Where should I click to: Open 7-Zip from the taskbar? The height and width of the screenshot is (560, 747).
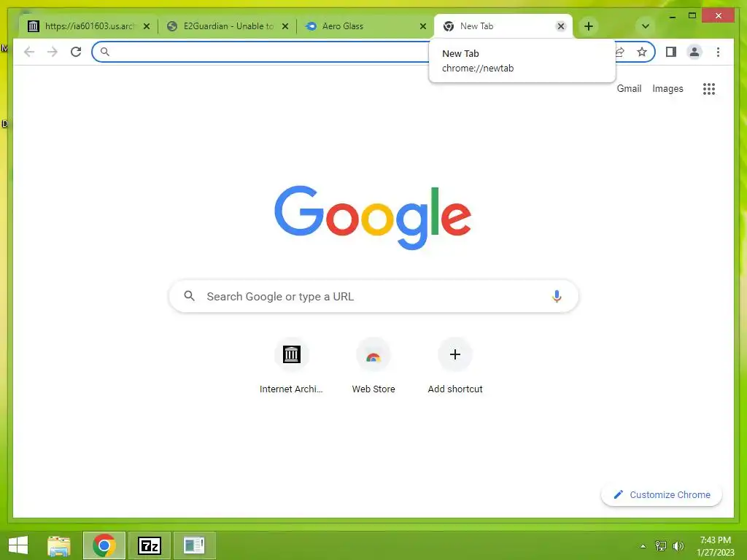[x=149, y=545]
